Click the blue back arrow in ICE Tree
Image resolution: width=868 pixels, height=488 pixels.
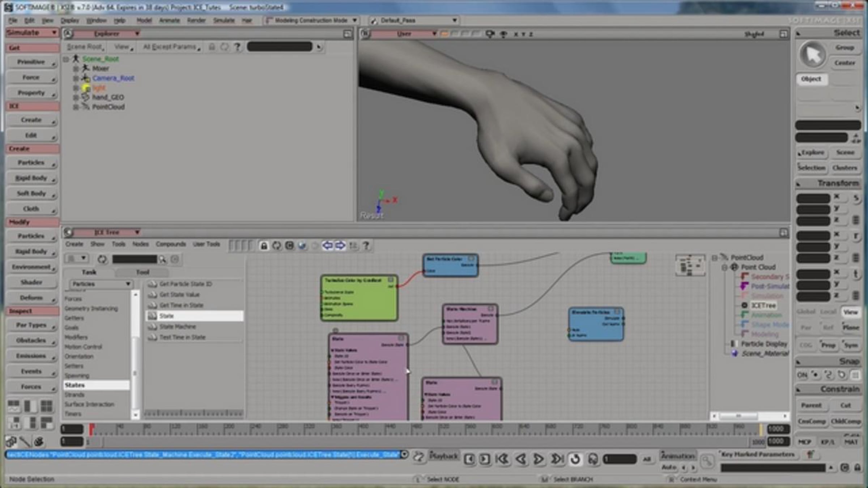point(327,246)
